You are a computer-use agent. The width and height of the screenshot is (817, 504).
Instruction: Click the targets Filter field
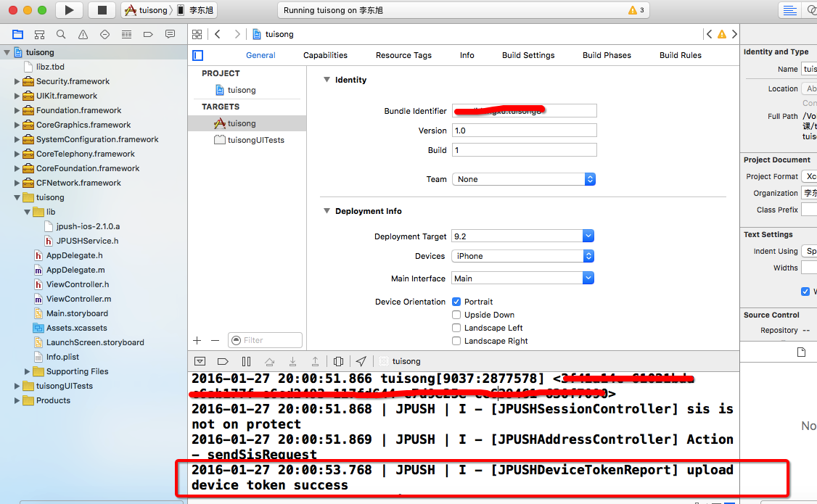[x=265, y=341]
